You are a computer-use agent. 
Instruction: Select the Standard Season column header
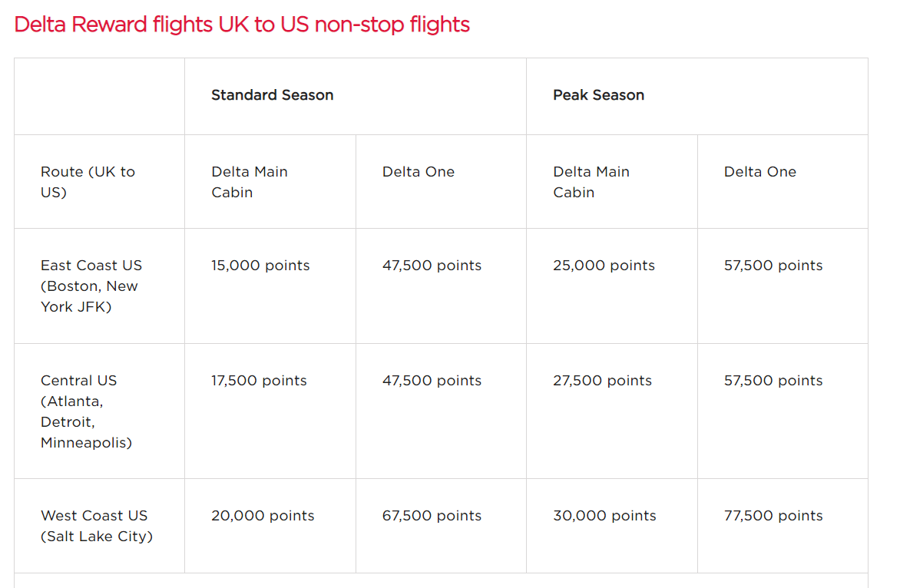point(272,95)
